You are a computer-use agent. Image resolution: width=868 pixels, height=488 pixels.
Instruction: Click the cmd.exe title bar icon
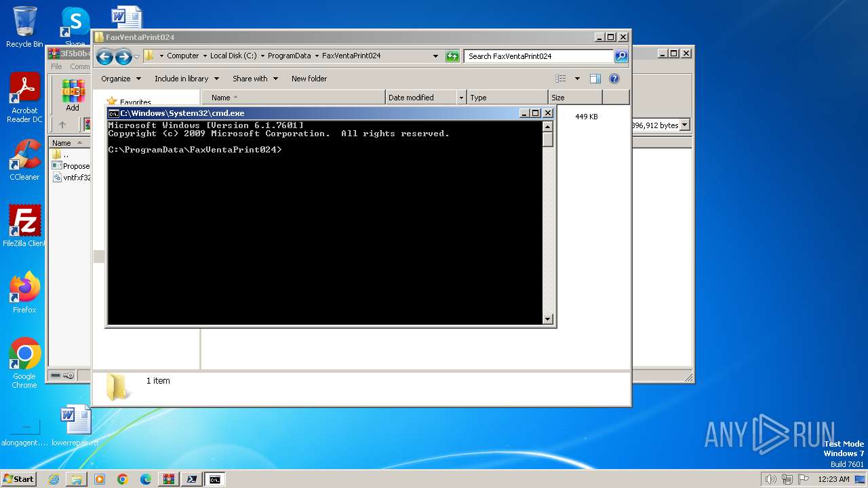pos(114,113)
